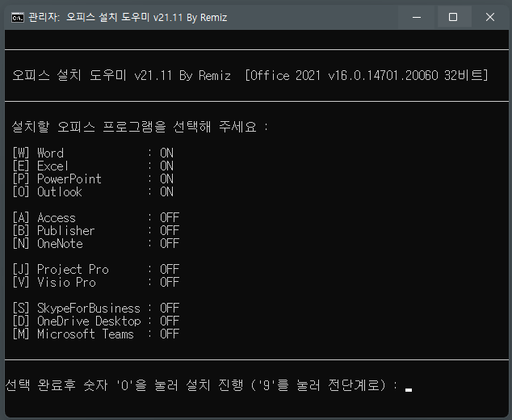Screen dimensions: 512x420
Task: Click the command prompt icon in title bar
Action: coord(18,17)
